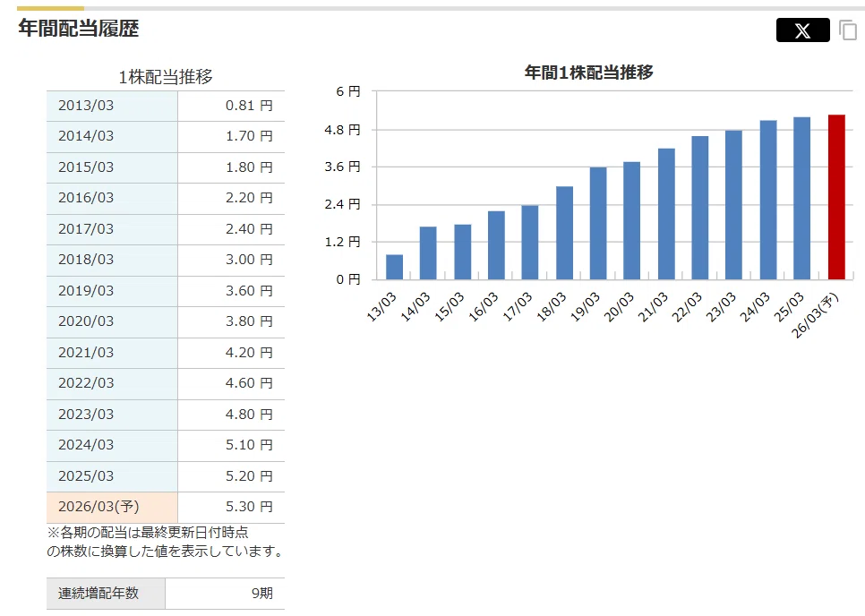The height and width of the screenshot is (616, 865).
Task: Click the 16/03 bar in the chart
Action: click(x=496, y=244)
